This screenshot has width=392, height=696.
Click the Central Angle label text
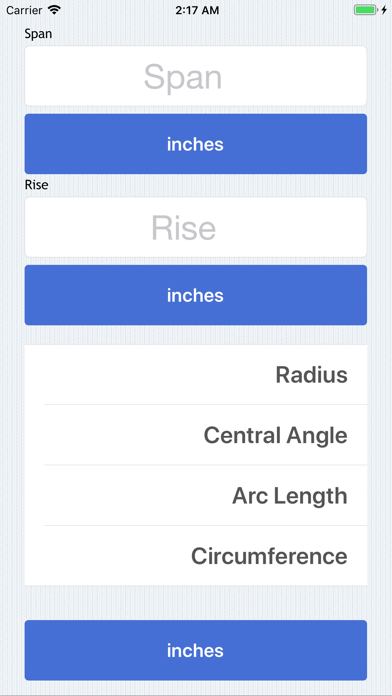point(276,435)
